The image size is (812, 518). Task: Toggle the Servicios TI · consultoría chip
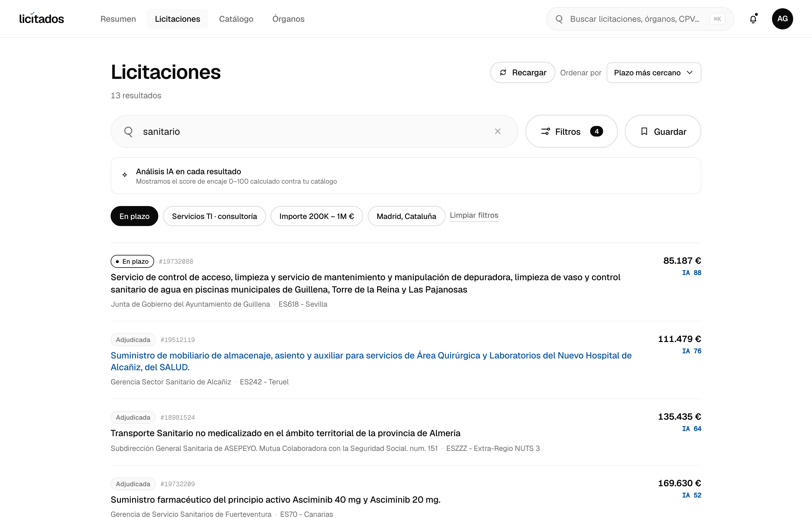coord(214,216)
